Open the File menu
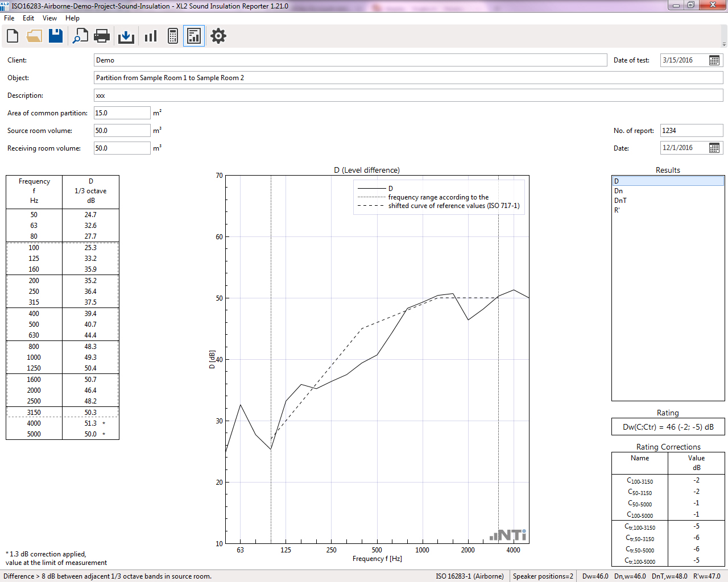 pos(9,18)
